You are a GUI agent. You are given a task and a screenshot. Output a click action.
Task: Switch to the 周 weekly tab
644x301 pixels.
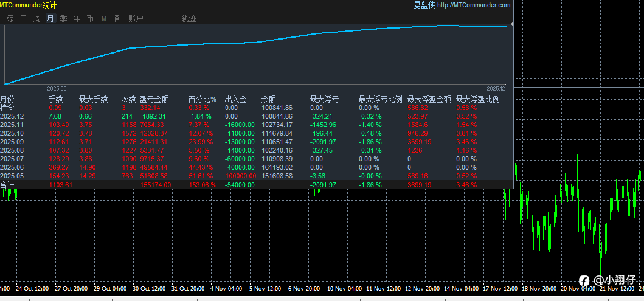pyautogui.click(x=37, y=18)
